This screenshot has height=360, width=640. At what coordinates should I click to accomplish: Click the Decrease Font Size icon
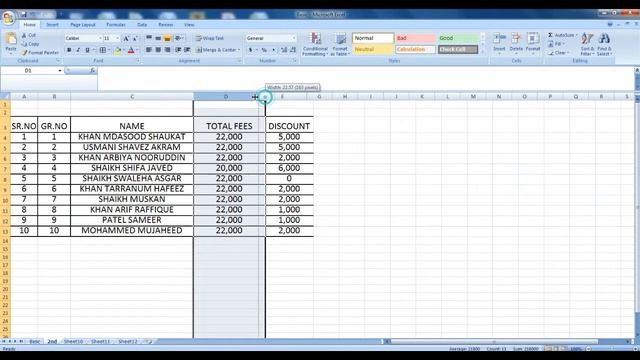point(135,38)
